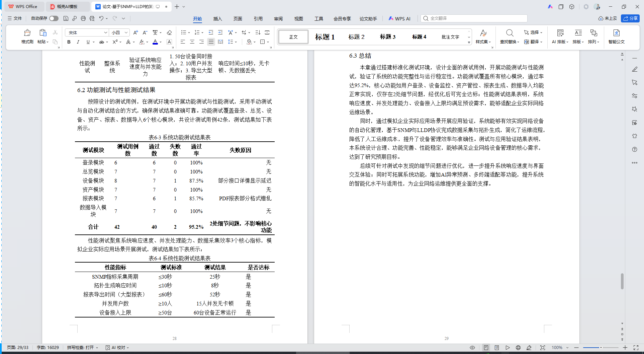
Task: Open the Review (审阅) ribbon tab
Action: point(278,19)
